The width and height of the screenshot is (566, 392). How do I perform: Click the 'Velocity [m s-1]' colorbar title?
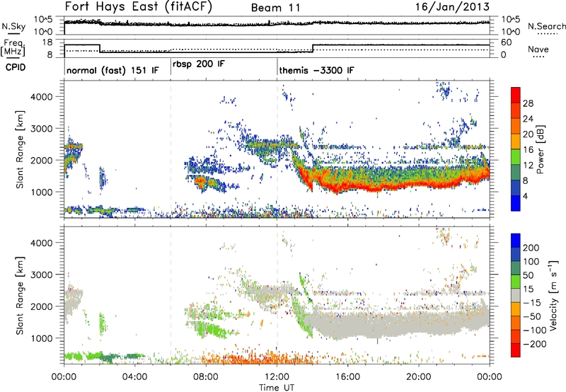[x=553, y=296]
